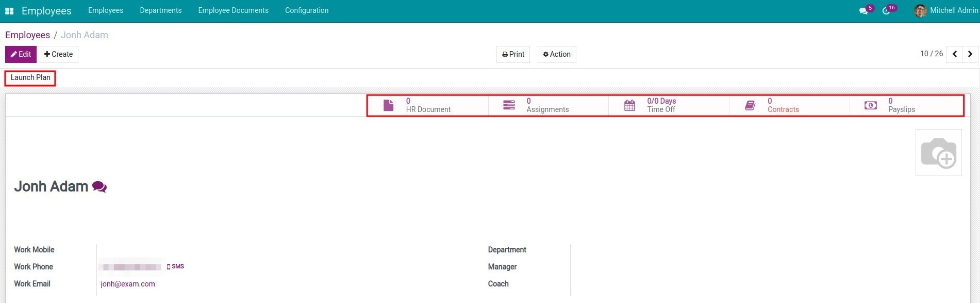Click the Work Phone label
This screenshot has width=980, height=303.
34,267
